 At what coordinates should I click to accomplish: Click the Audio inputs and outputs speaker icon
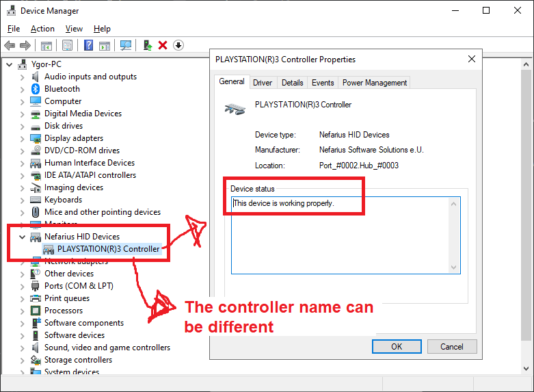pyautogui.click(x=36, y=77)
